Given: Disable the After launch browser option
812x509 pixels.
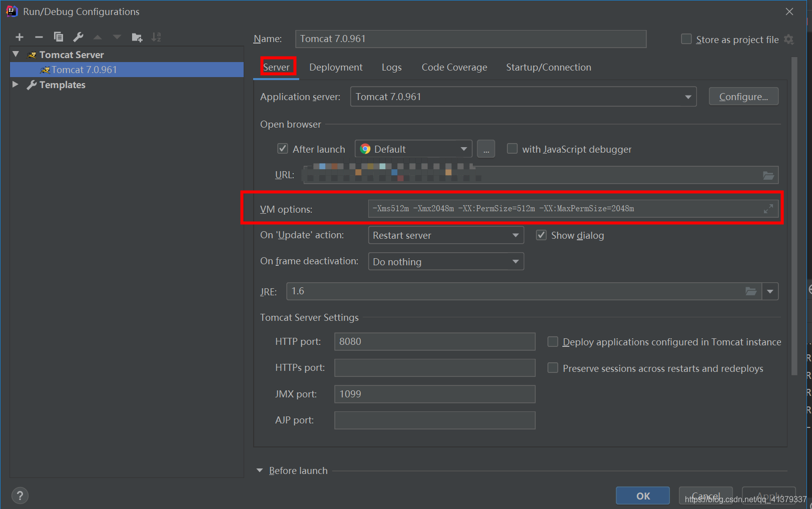Looking at the screenshot, I should click(283, 148).
